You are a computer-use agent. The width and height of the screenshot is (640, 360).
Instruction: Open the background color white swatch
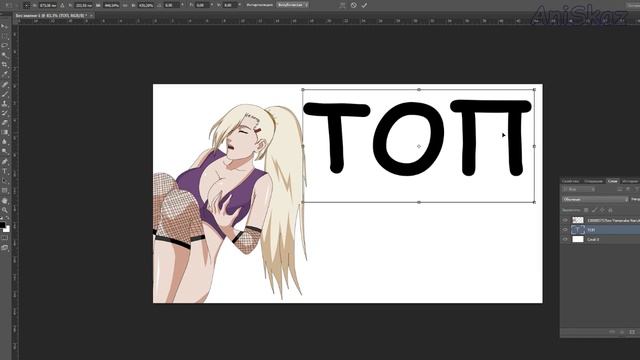pos(7,229)
